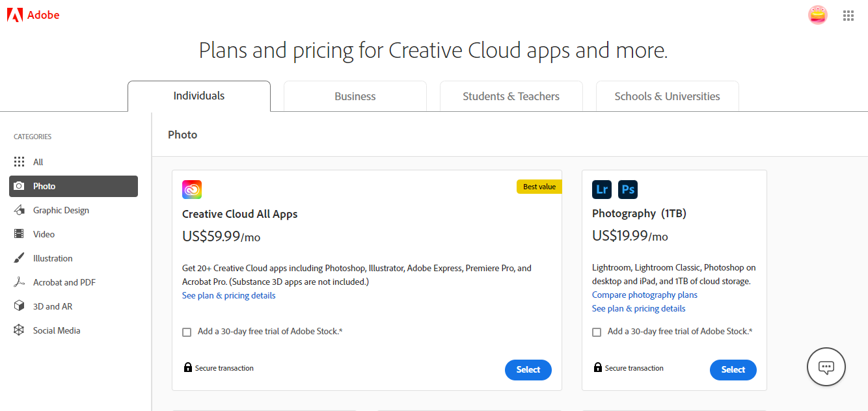
Task: Click the Lightroom Lr icon
Action: (602, 190)
